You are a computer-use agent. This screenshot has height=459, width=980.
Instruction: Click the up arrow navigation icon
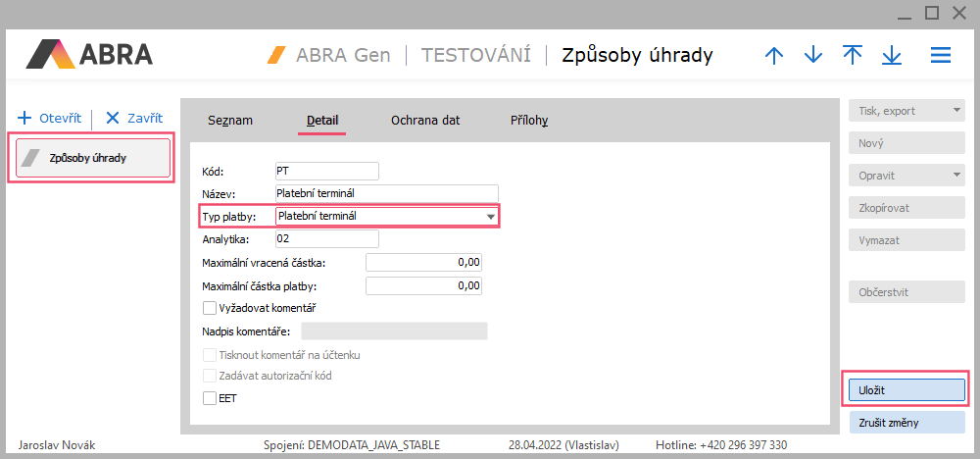tap(774, 56)
